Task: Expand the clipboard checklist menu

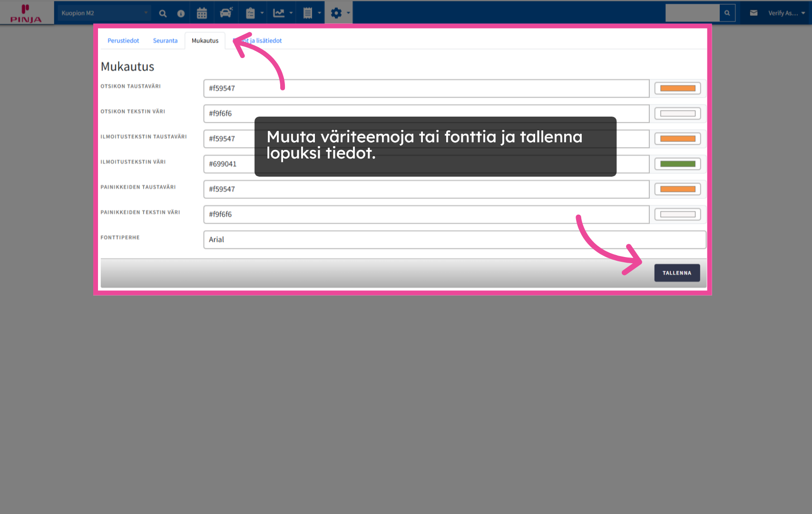Action: pos(254,13)
